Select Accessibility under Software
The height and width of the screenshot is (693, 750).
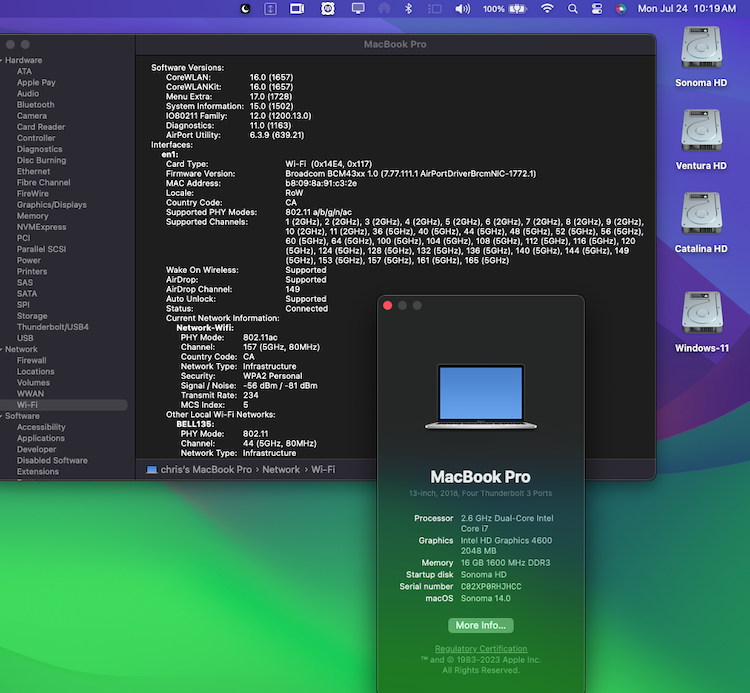coord(41,427)
